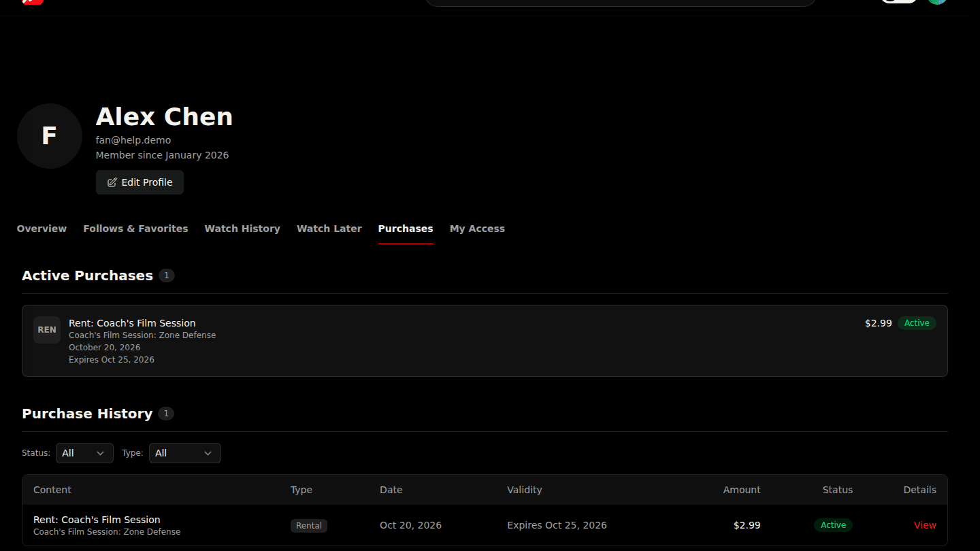Open the Status filter dropdown

84,453
